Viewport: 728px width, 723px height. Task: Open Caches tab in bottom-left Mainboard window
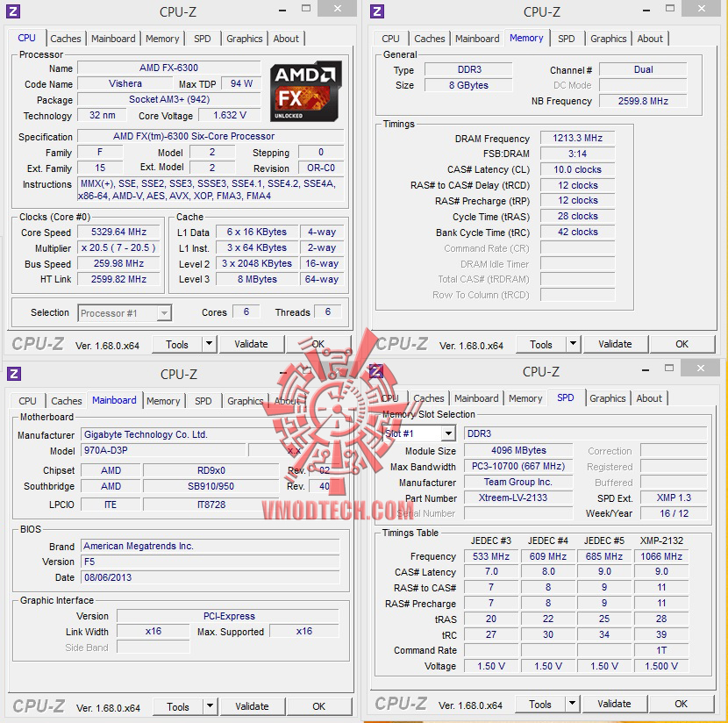[x=67, y=401]
